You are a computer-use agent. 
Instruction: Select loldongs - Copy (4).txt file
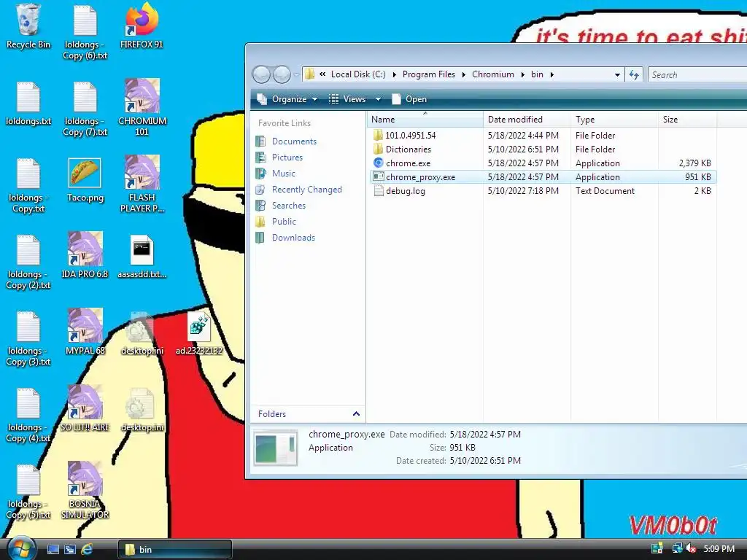(x=28, y=416)
